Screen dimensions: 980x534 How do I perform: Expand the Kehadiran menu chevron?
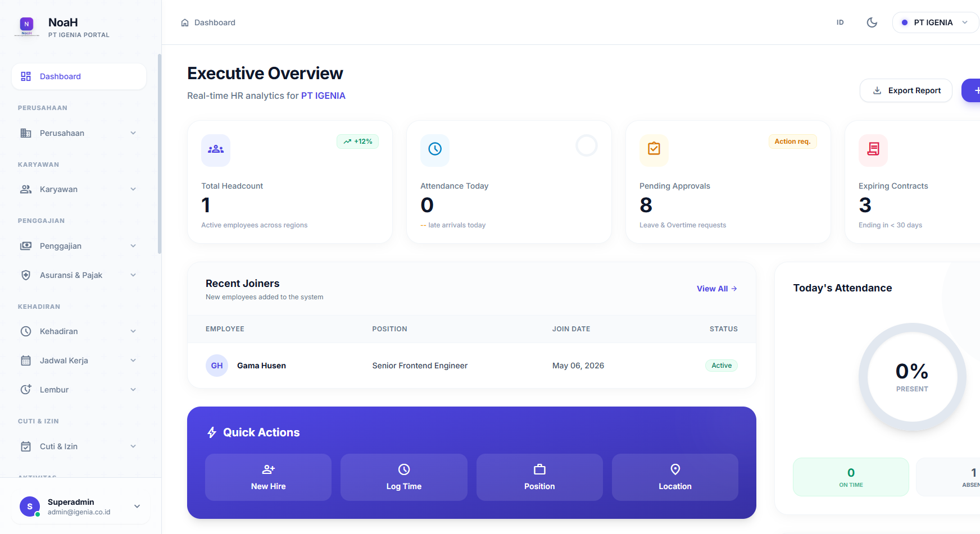pyautogui.click(x=133, y=331)
